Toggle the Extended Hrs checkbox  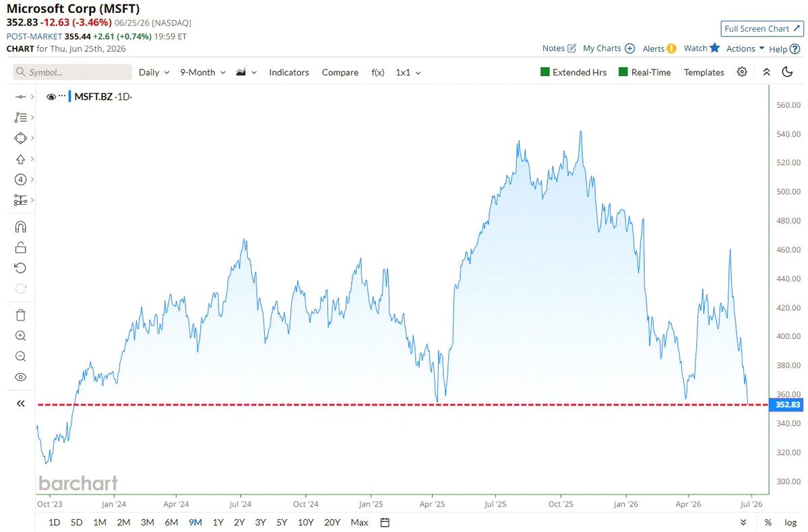pyautogui.click(x=573, y=72)
